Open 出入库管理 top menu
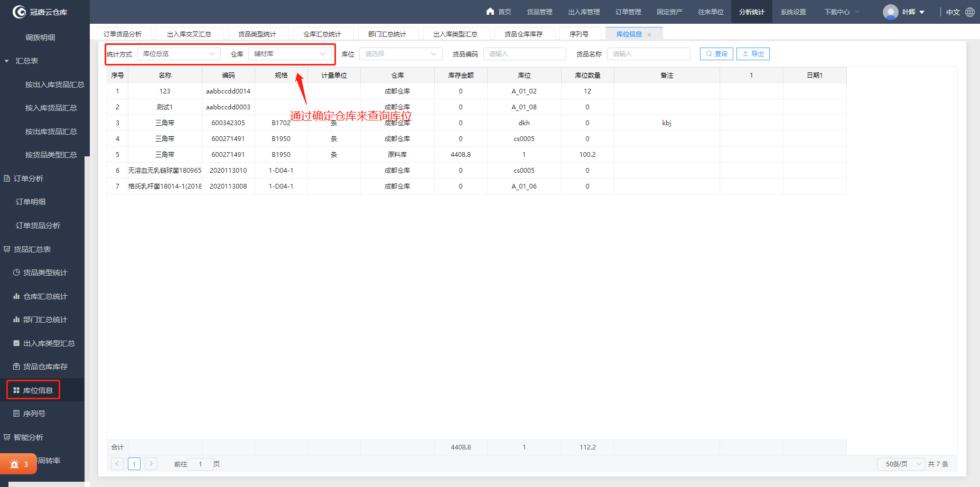This screenshot has width=980, height=487. tap(584, 12)
